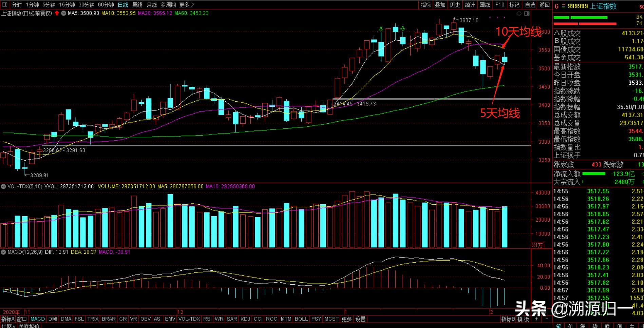Switch to 月线 monthly chart
Screen dimensions: 644x328
[152, 5]
